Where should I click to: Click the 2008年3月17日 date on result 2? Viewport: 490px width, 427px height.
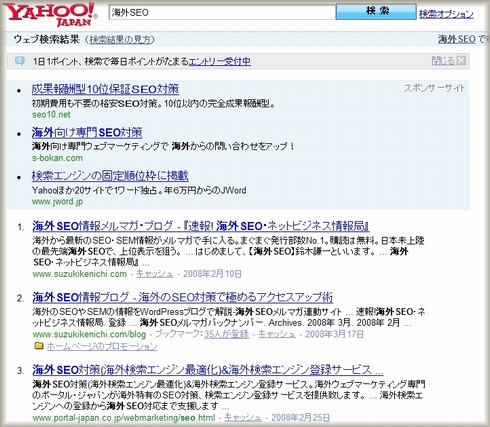click(334, 334)
